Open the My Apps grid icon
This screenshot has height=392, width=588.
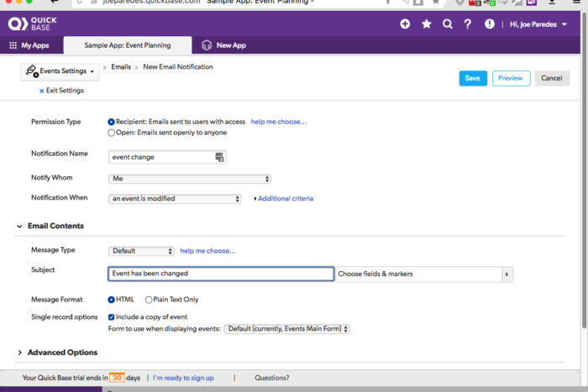pyautogui.click(x=13, y=45)
